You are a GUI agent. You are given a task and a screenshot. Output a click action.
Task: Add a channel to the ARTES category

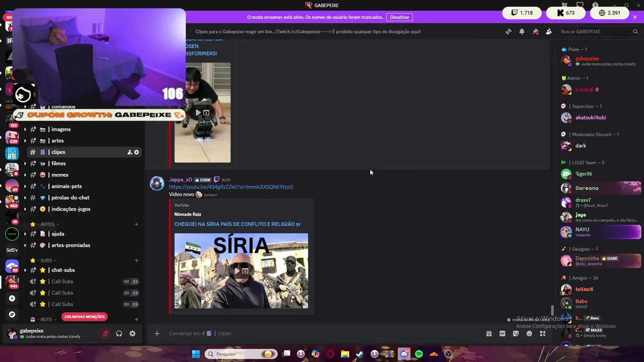pyautogui.click(x=136, y=224)
